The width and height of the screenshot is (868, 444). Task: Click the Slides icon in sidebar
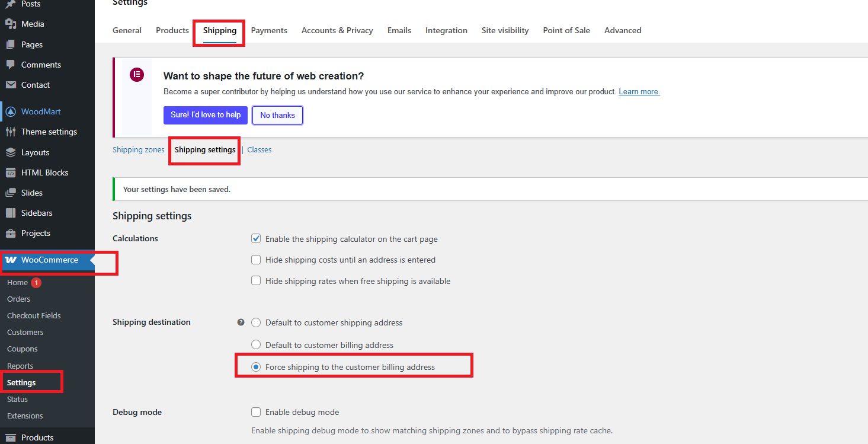pos(11,193)
